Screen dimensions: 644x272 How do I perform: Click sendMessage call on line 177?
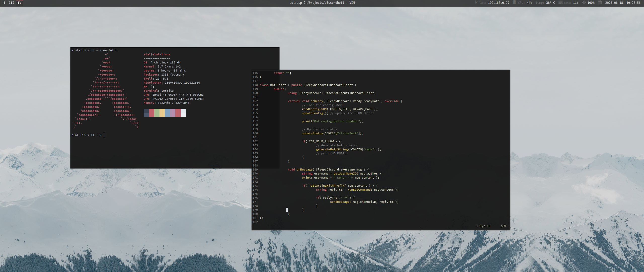coord(364,202)
